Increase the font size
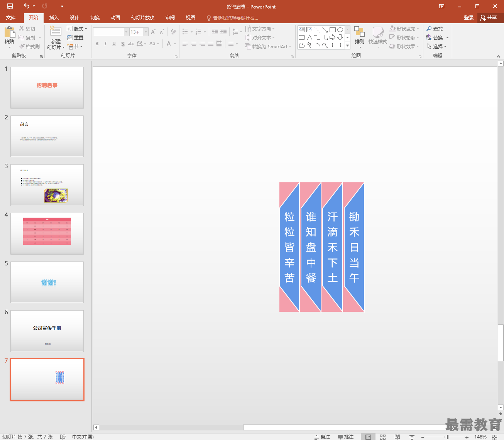This screenshot has height=440, width=504. tap(153, 32)
